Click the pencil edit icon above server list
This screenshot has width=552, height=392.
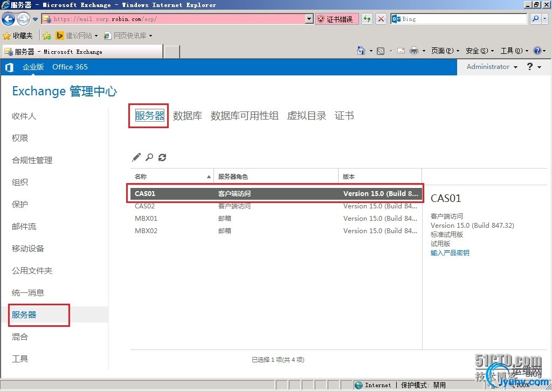click(x=136, y=157)
